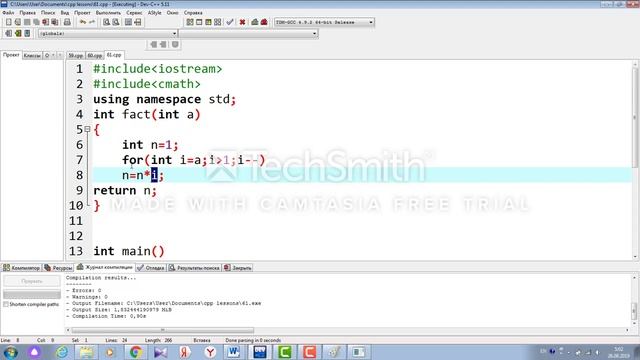This screenshot has width=640, height=360.
Task: Click the Replace toolbar icon
Action: point(116,22)
